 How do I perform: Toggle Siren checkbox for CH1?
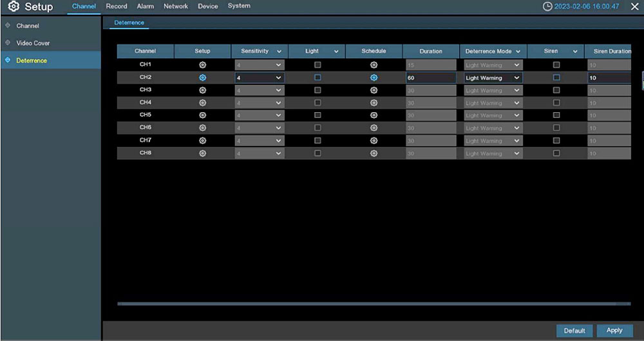click(x=556, y=65)
